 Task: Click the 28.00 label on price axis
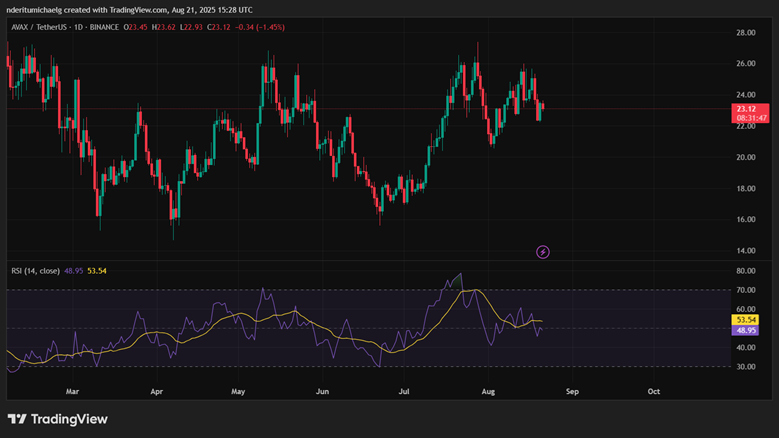point(745,33)
